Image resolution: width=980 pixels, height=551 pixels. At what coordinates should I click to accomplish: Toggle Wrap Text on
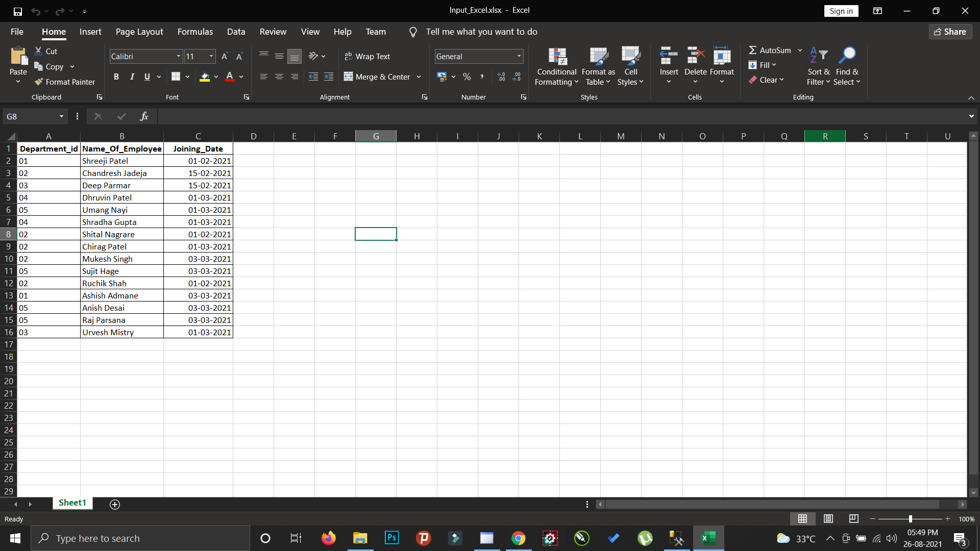(367, 56)
